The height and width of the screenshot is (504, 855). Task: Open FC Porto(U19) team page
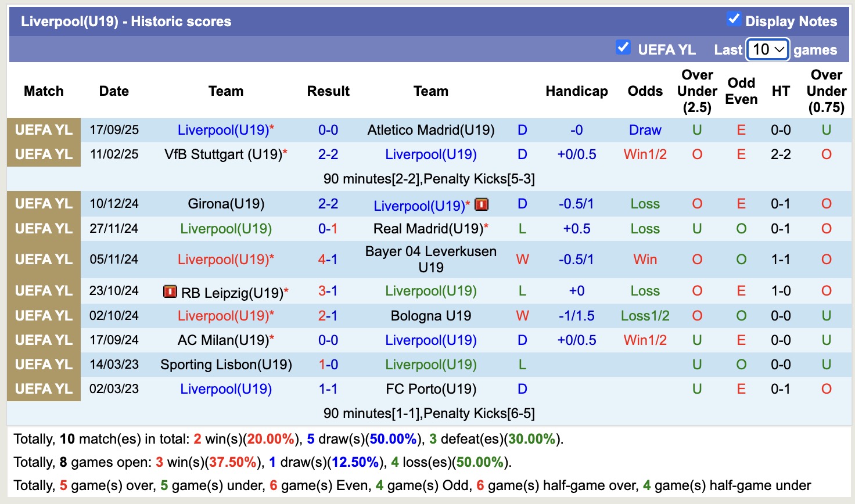pyautogui.click(x=430, y=389)
